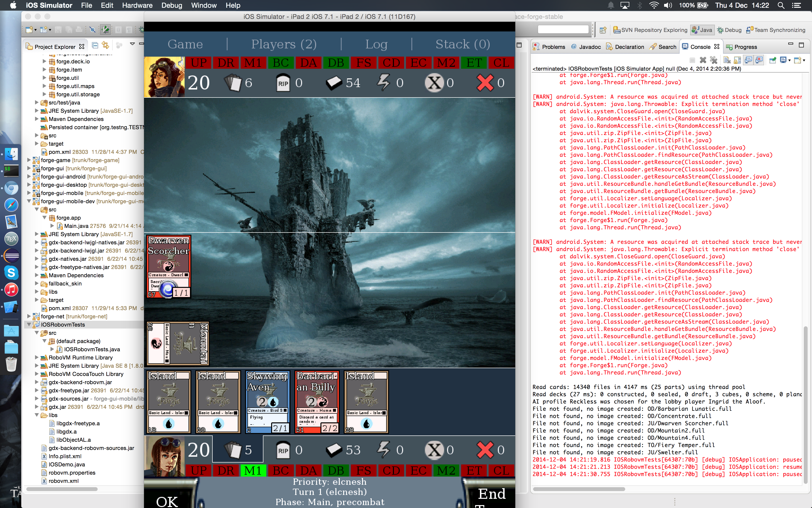Image resolution: width=812 pixels, height=508 pixels.
Task: Expand the forge-game project node
Action: pyautogui.click(x=29, y=160)
